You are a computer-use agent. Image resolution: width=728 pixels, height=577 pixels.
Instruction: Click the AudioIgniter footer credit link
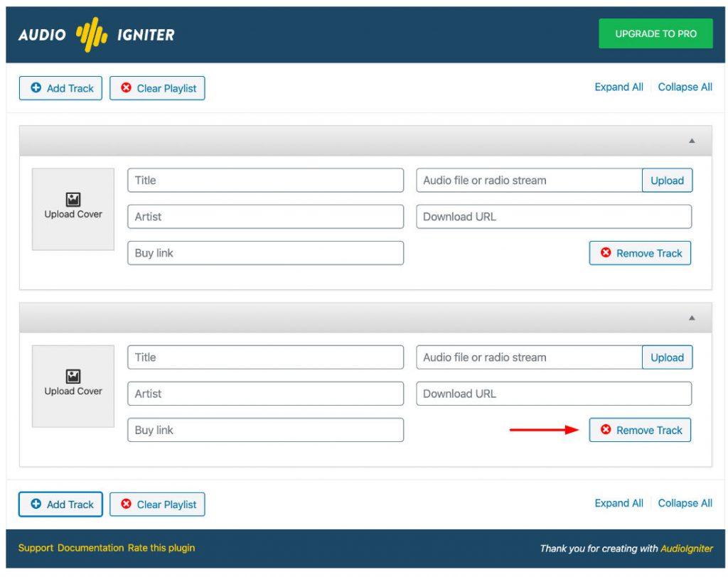tap(687, 549)
